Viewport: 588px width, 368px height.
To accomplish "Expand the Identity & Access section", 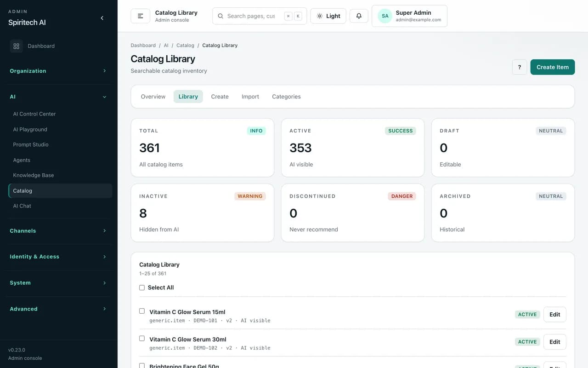I will click(x=59, y=257).
